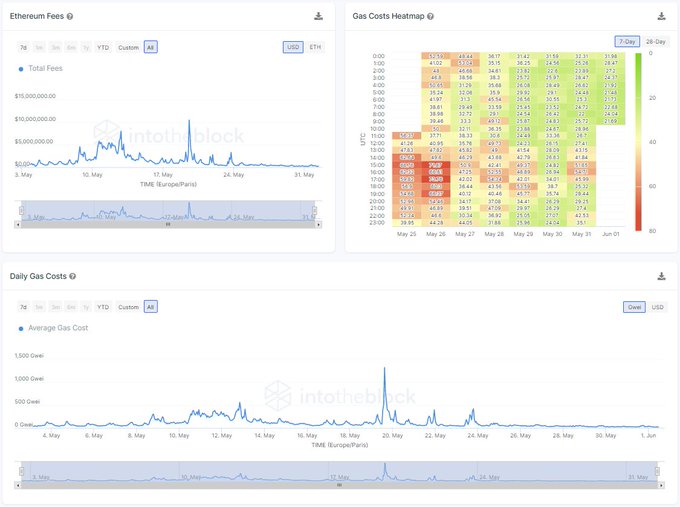Click May 26 15:00 heatmap cell
The height and width of the screenshot is (507, 680).
435,165
